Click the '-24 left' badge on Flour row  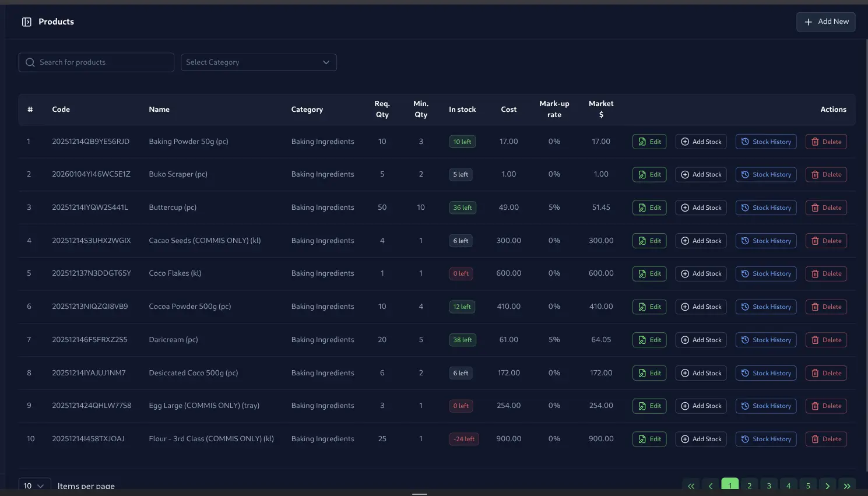pos(464,439)
